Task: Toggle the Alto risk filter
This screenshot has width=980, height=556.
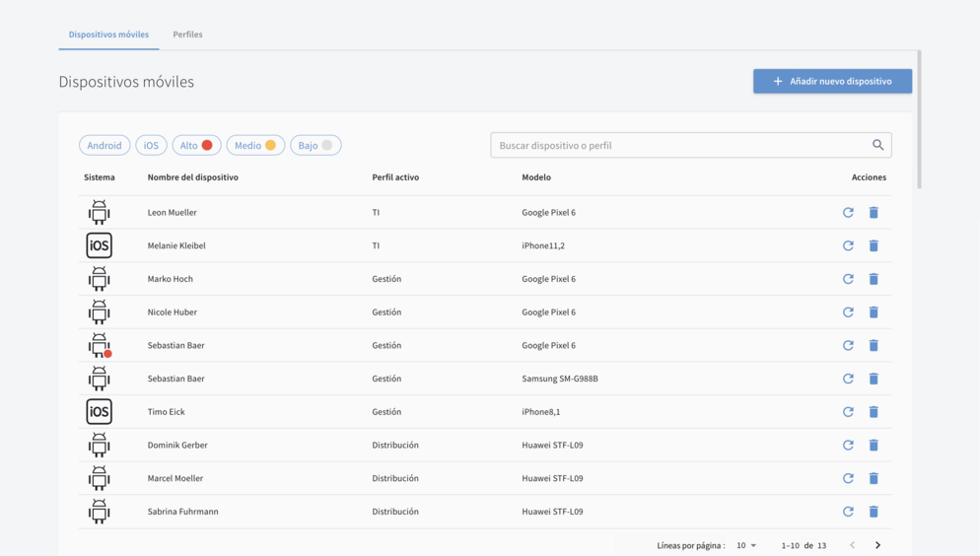Action: [x=196, y=146]
